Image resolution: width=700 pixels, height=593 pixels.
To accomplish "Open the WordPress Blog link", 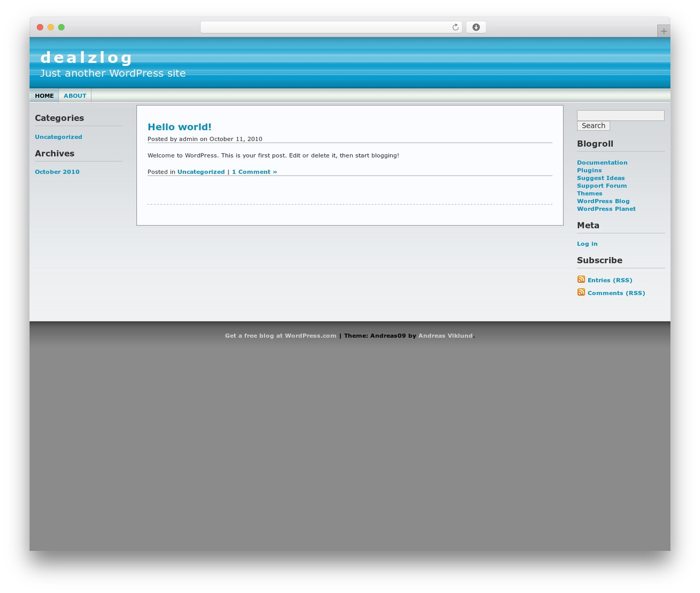I will (603, 201).
